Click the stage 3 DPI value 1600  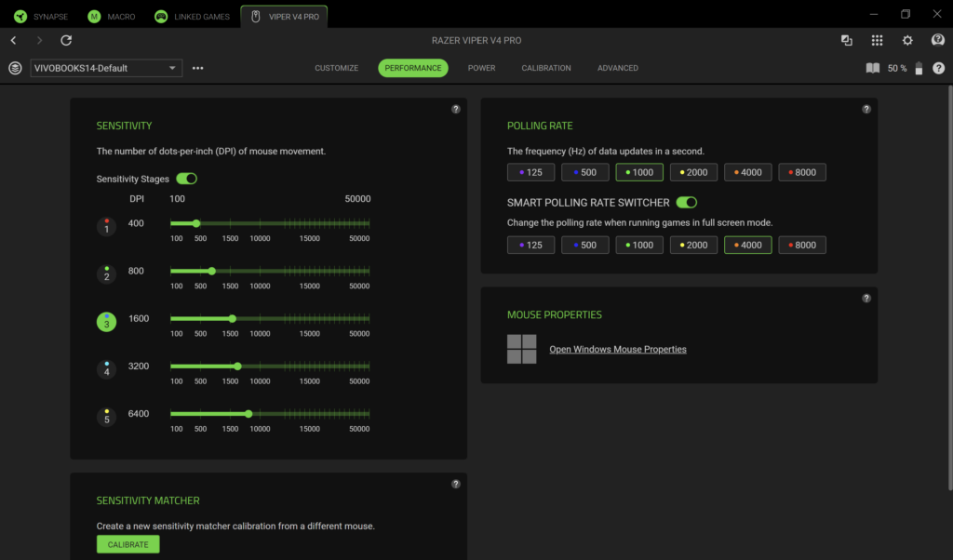click(x=139, y=318)
